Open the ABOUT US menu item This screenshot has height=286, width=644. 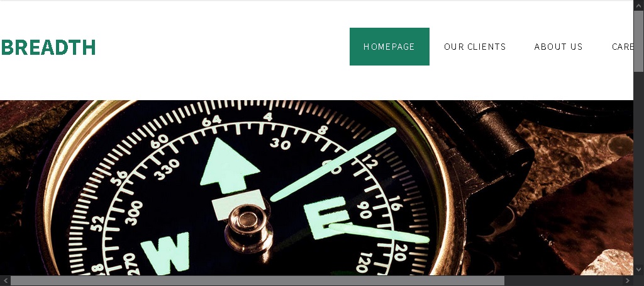point(558,47)
